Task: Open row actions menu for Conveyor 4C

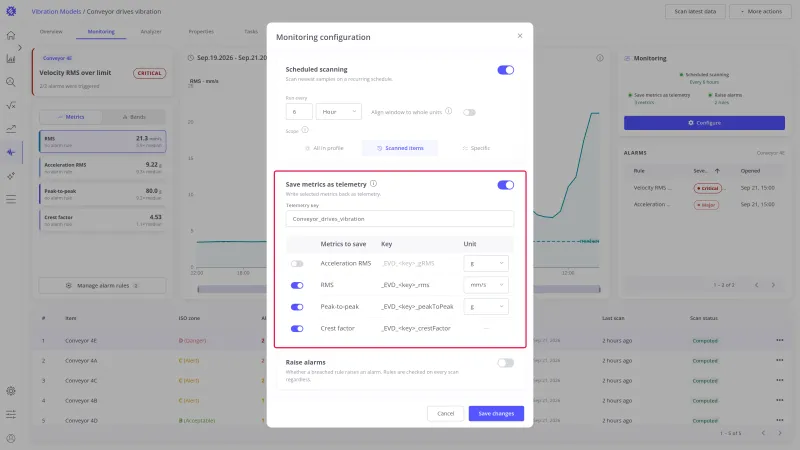Action: click(x=780, y=380)
